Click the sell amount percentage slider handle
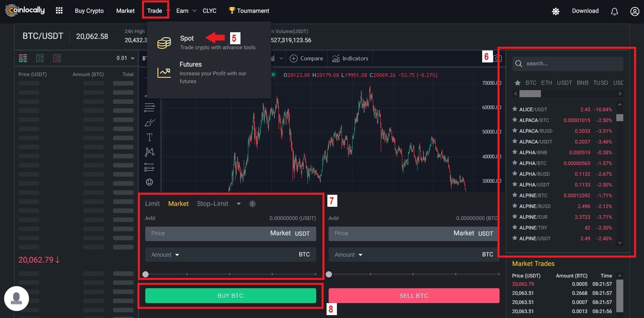Screen dimensions: 644x318 point(329,274)
